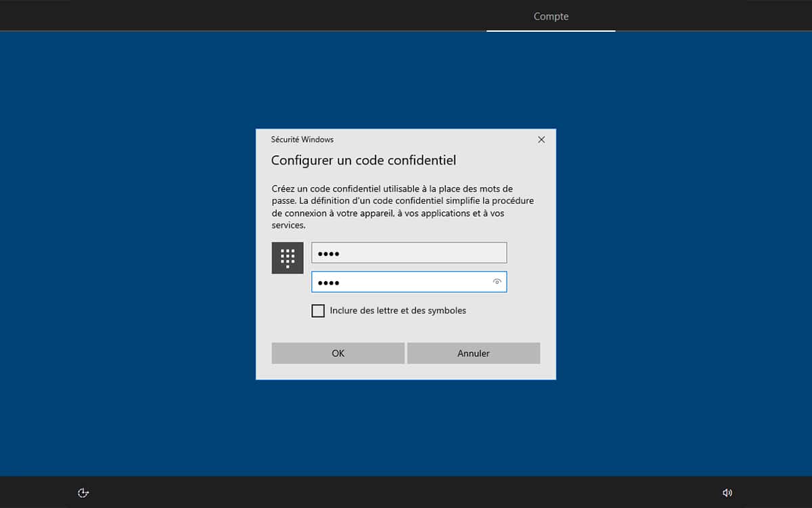Click the volume speaker icon
This screenshot has width=812, height=508.
pyautogui.click(x=727, y=492)
